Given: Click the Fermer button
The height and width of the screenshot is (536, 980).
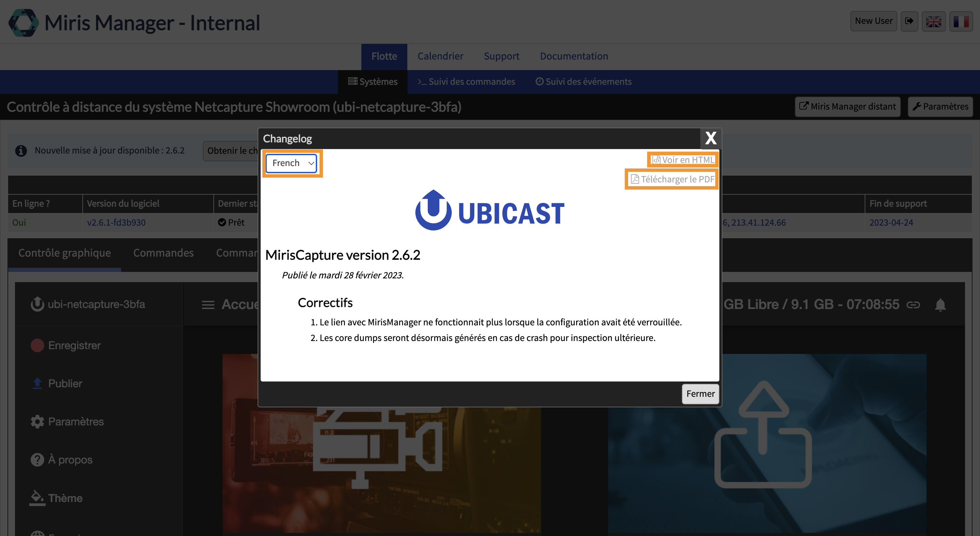Looking at the screenshot, I should coord(700,394).
